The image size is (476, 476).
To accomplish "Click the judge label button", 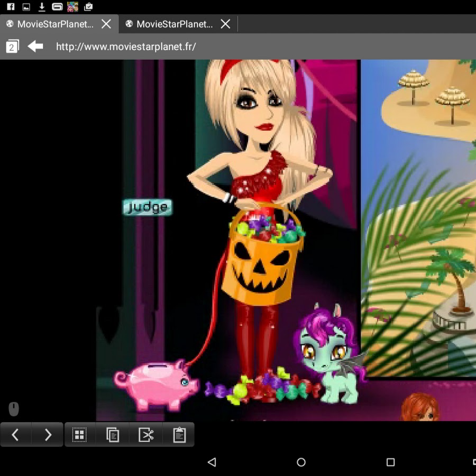I will coord(147,207).
